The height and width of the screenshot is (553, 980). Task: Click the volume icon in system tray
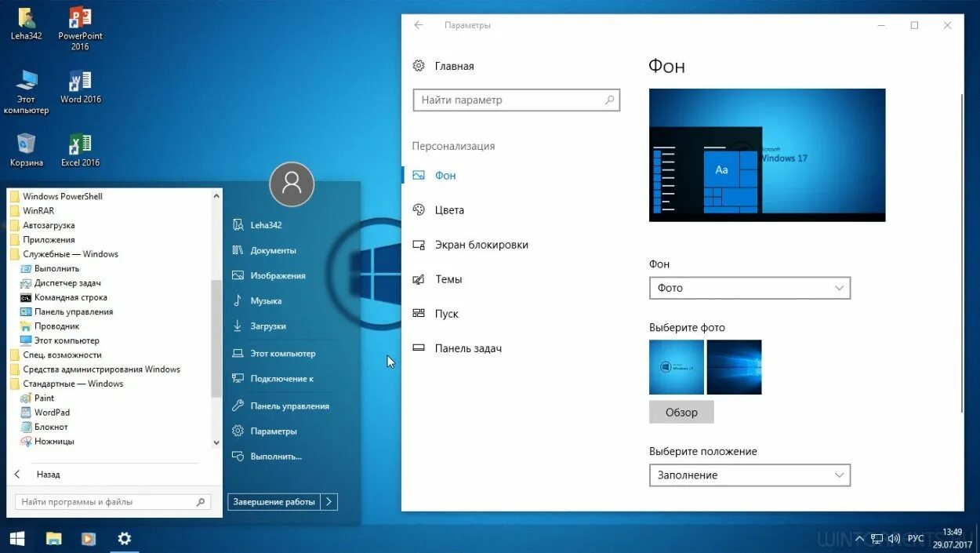895,539
